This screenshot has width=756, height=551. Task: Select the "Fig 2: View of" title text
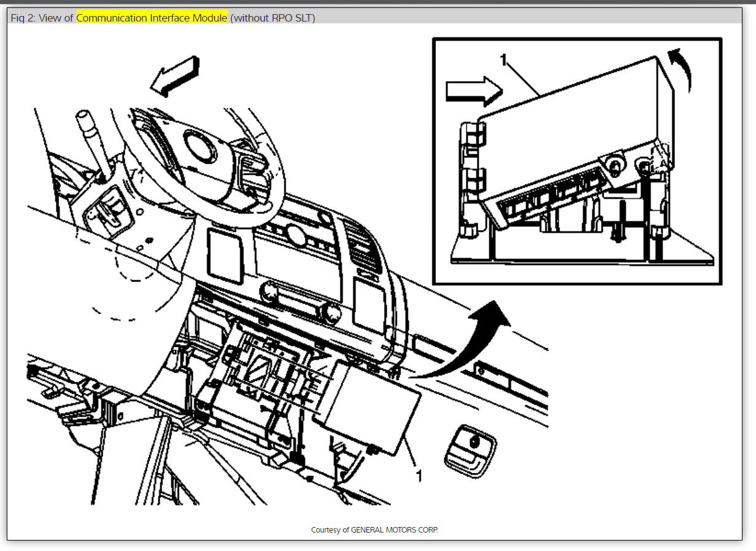coord(42,18)
